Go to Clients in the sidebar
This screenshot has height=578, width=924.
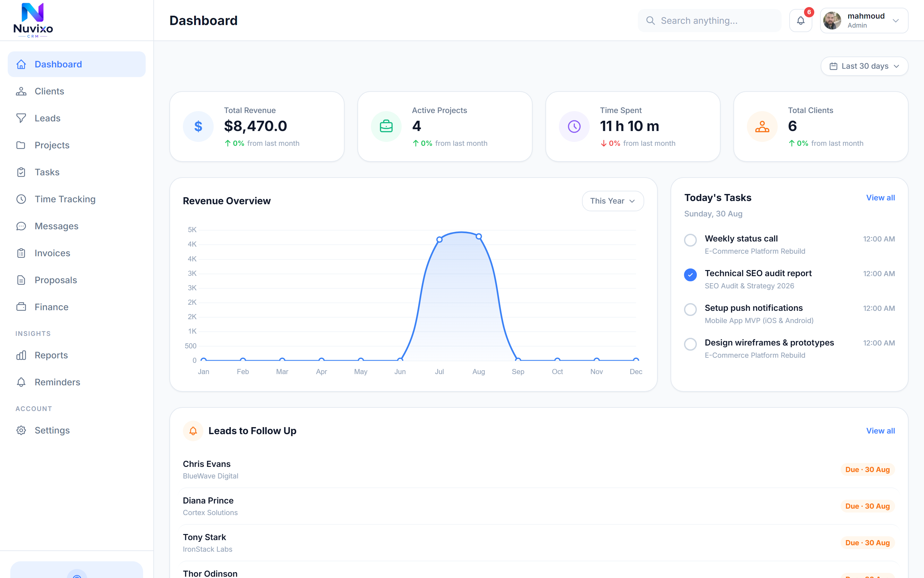tap(77, 92)
